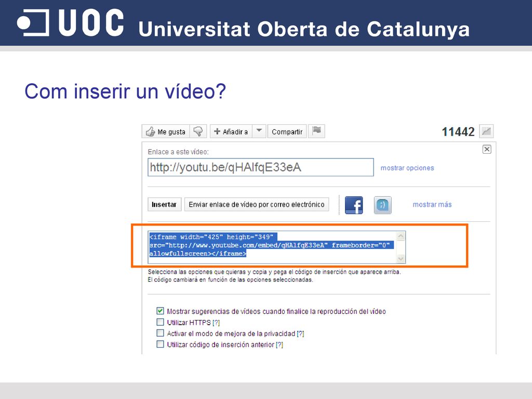Open the mostrar opciones link
532x399 pixels.
click(x=407, y=168)
